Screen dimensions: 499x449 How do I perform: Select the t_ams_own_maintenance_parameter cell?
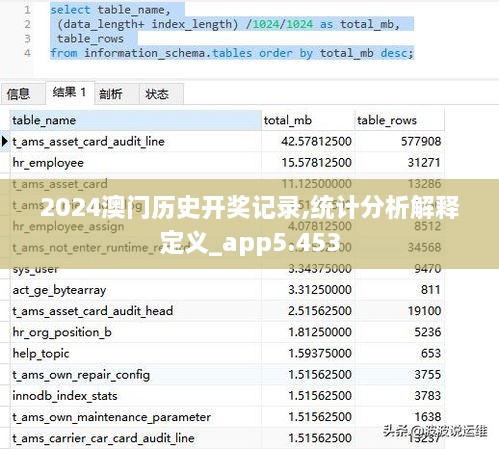pos(135,417)
